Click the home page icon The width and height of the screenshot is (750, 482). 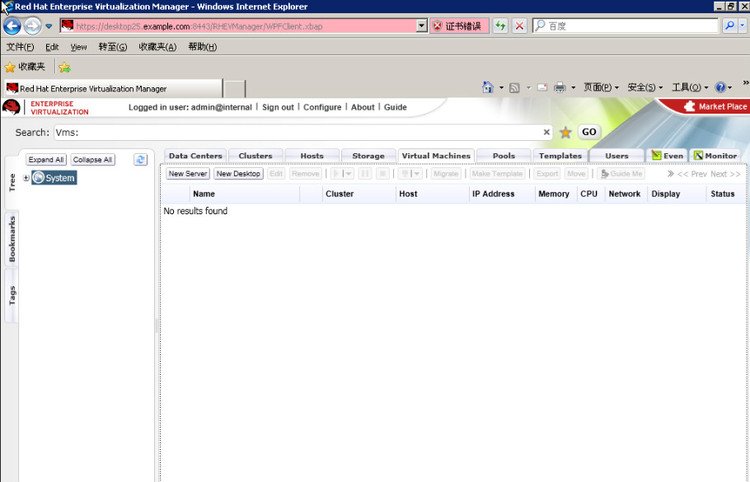488,87
